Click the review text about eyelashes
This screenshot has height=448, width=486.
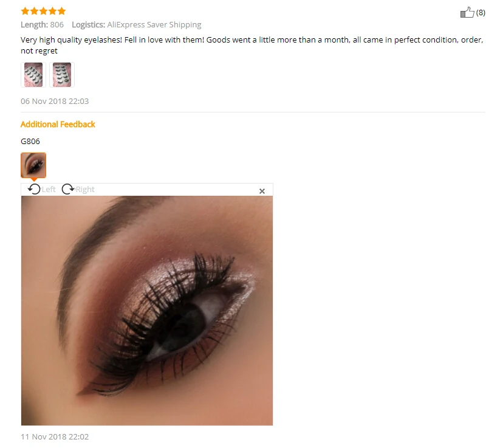[252, 45]
